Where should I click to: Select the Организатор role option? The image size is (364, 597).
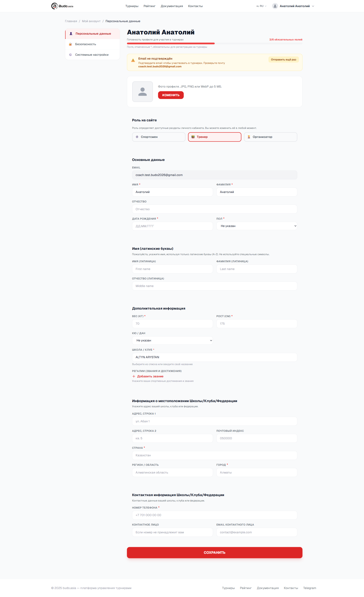point(270,137)
